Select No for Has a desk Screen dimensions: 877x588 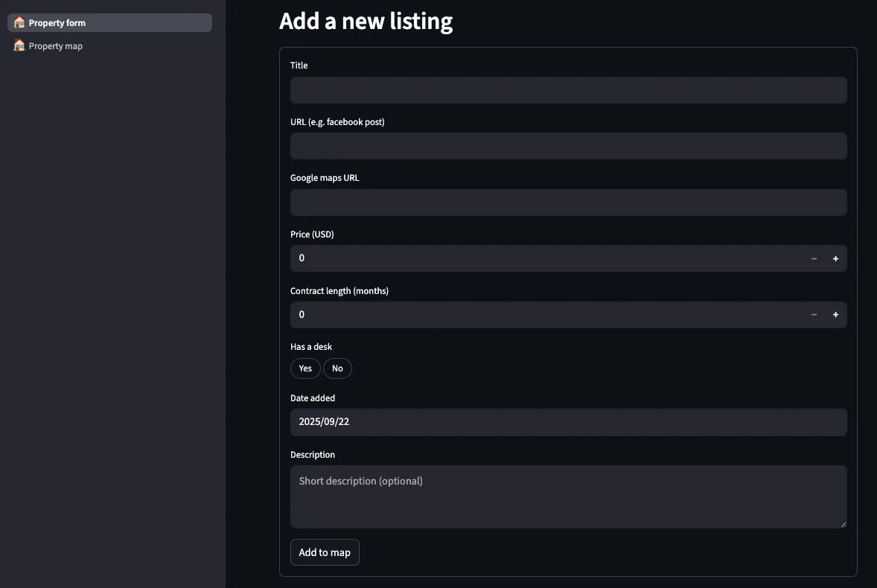[337, 368]
